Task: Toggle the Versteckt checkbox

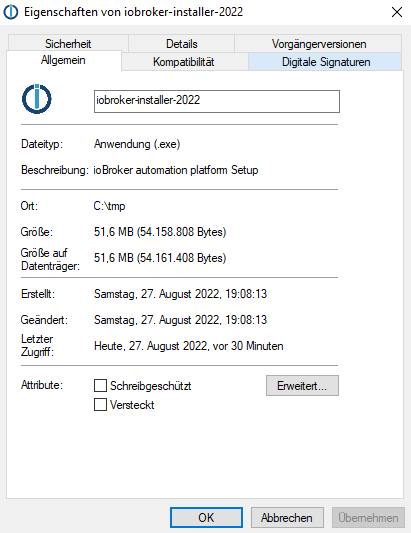Action: [x=100, y=405]
